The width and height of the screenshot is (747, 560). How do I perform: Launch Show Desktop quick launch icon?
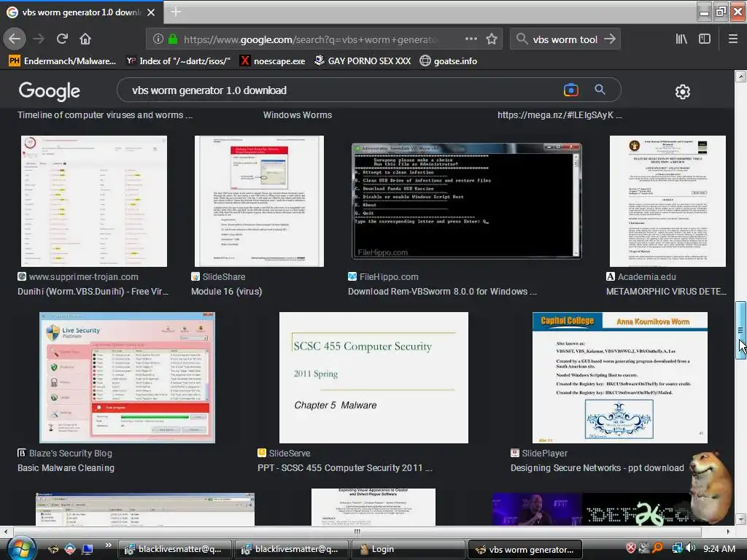(88, 549)
